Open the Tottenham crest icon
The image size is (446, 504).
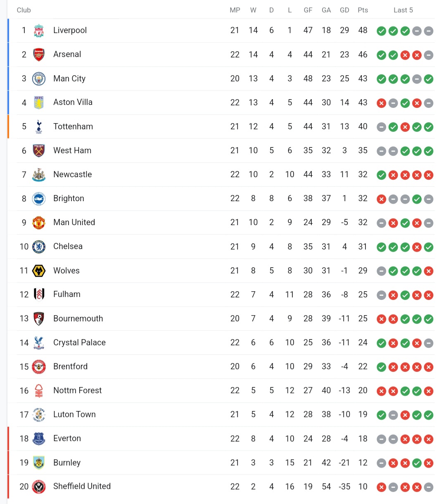click(39, 126)
